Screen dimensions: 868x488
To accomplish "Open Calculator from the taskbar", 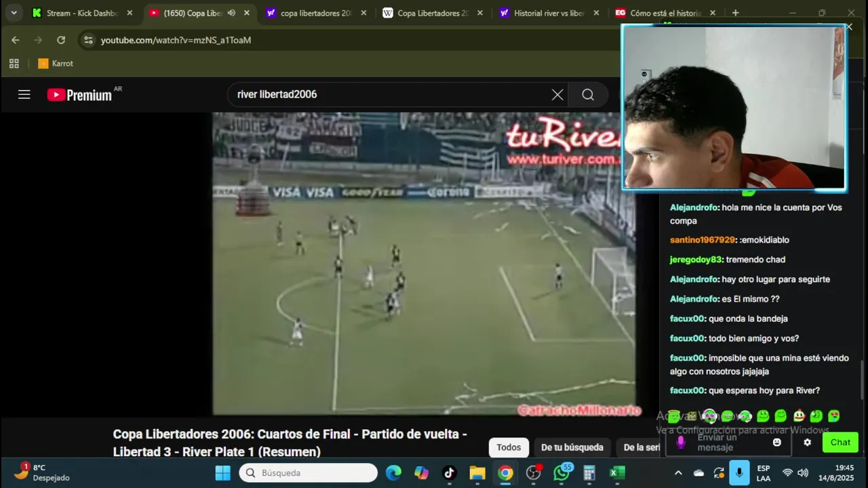I will click(589, 473).
